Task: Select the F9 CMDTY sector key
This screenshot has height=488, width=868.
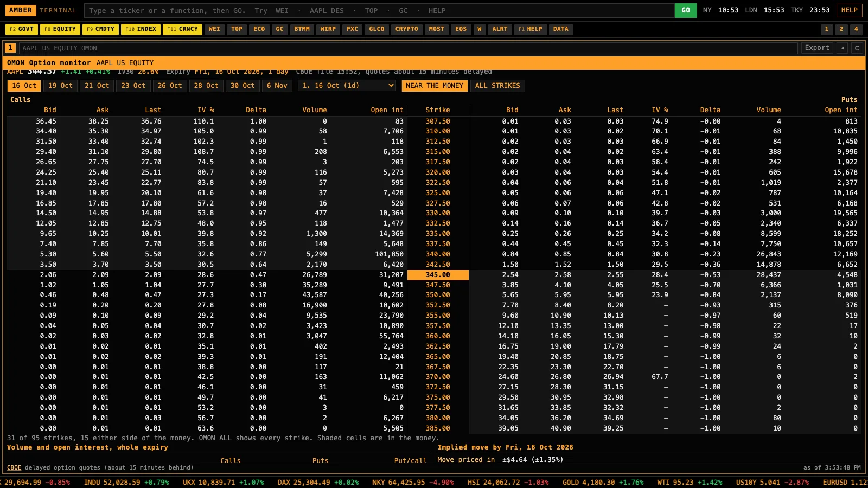Action: [100, 29]
